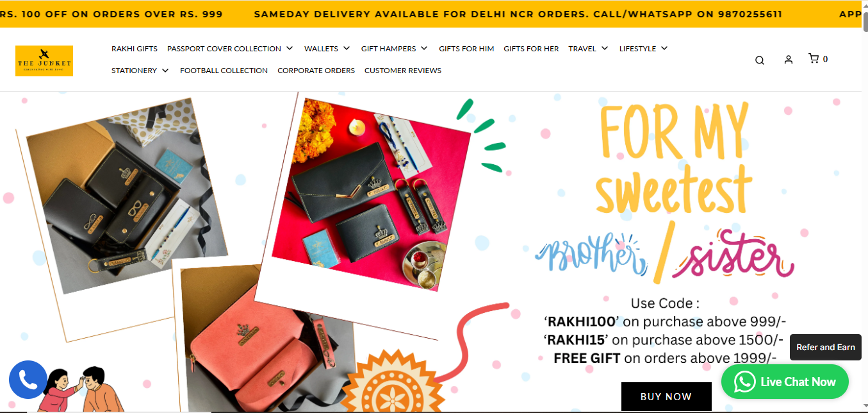Open the shopping cart icon
The image size is (868, 413).
pos(814,58)
